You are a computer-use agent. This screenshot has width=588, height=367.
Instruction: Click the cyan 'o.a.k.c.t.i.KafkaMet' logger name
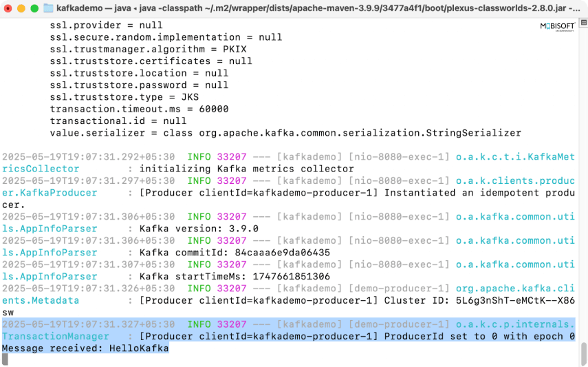pyautogui.click(x=515, y=156)
